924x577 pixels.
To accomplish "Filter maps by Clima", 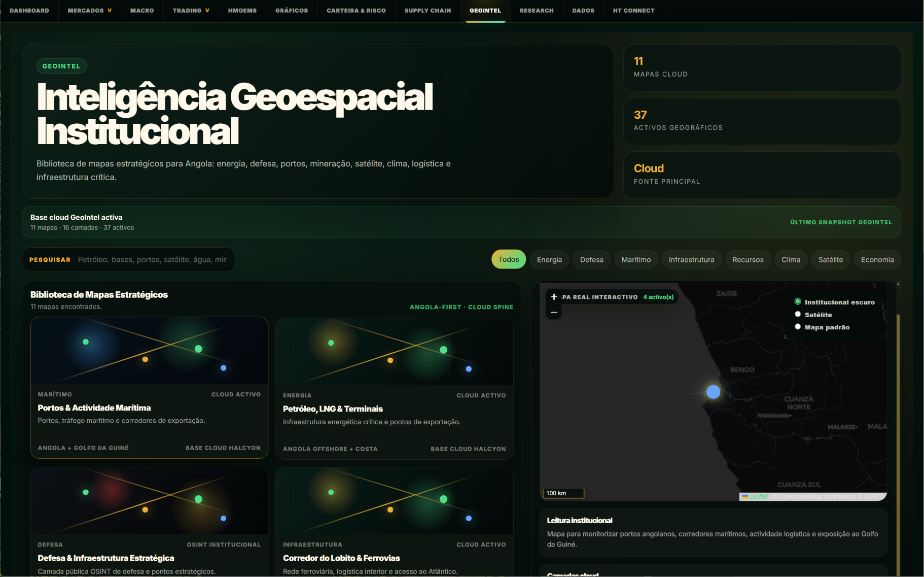I will click(791, 259).
